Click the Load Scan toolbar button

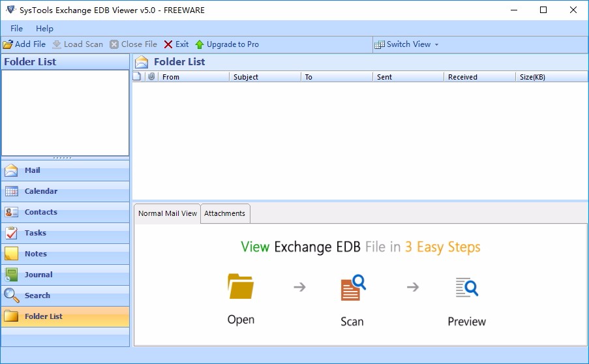coord(78,44)
